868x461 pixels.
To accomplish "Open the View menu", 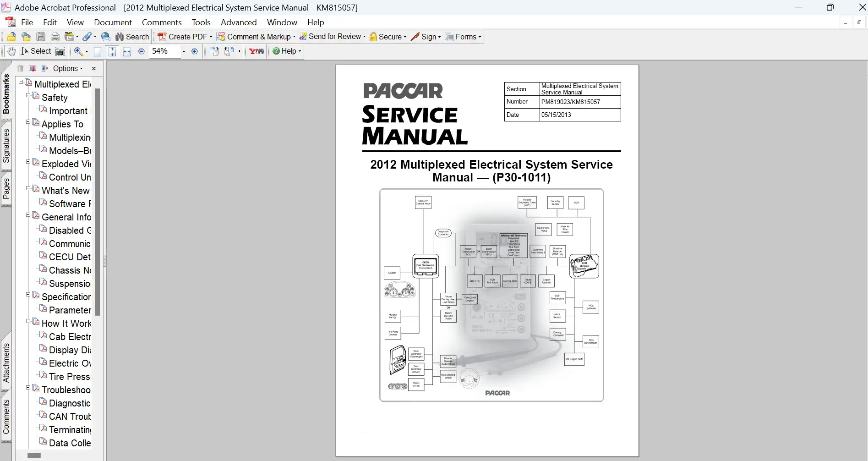I will point(75,22).
